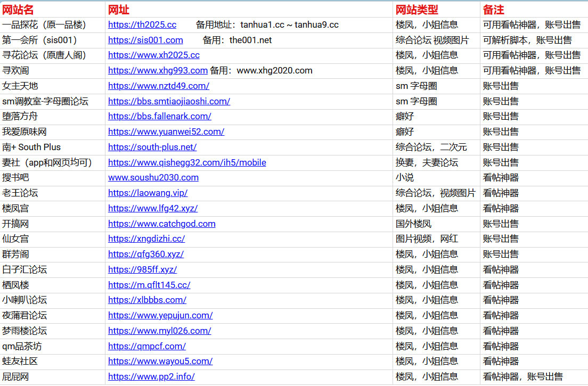Open the https://laowang.vip/ link
588x386 pixels.
148,193
